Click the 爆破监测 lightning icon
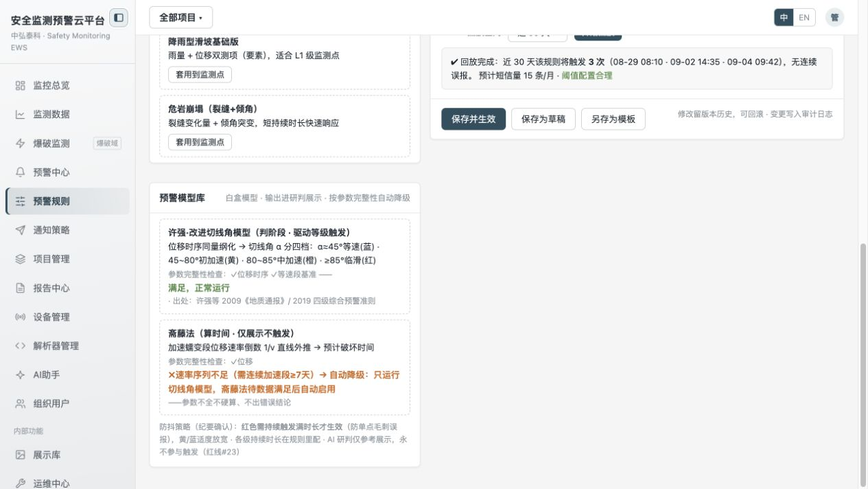 [x=21, y=144]
